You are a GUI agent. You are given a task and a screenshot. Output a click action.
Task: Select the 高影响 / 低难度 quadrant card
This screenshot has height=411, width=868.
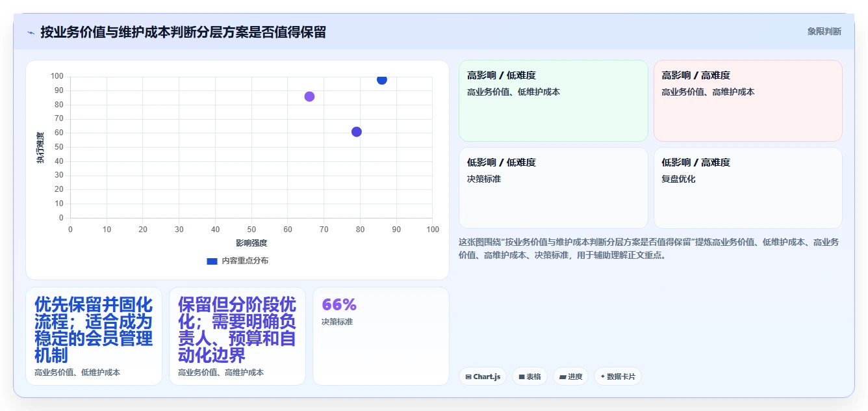point(554,101)
